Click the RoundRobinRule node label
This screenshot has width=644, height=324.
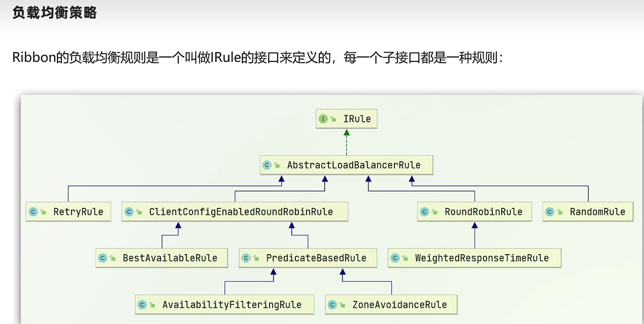[x=483, y=212]
